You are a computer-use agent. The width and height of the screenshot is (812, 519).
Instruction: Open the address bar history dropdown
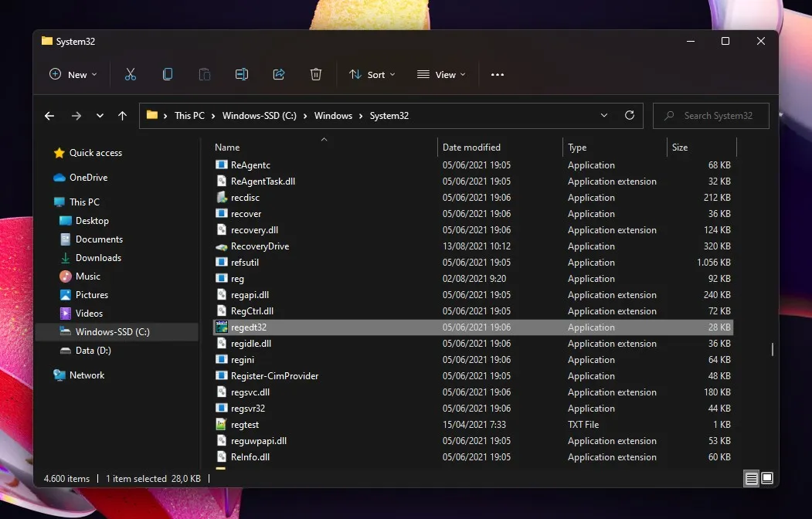(603, 115)
